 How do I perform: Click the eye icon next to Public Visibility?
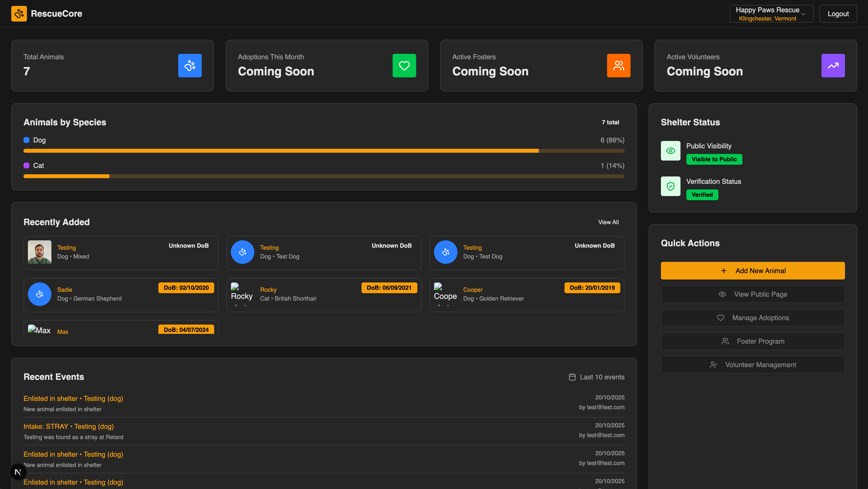[670, 151]
